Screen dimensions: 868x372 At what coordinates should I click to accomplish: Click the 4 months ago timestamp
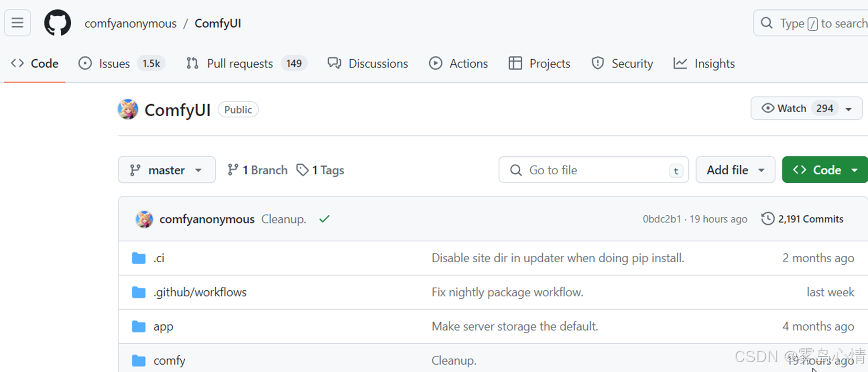[x=818, y=326]
